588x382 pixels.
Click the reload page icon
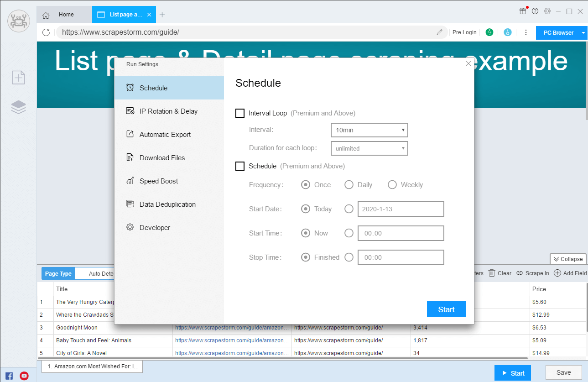click(46, 32)
